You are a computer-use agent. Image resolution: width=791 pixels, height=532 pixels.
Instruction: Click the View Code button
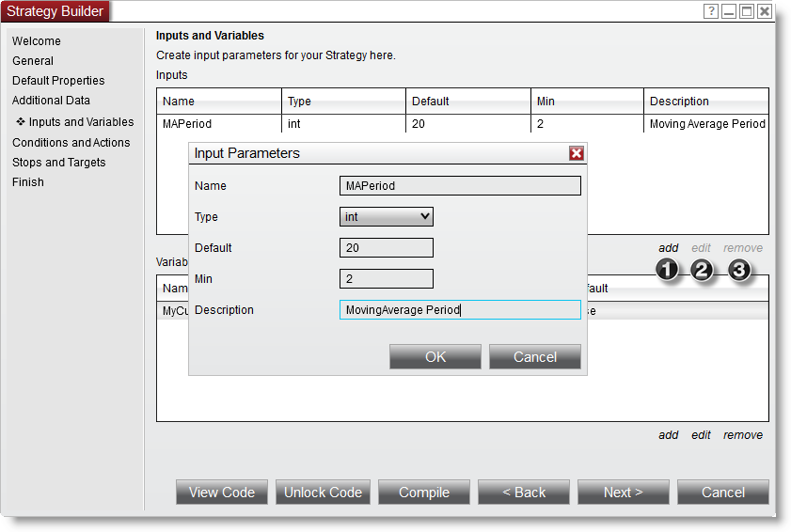[222, 493]
